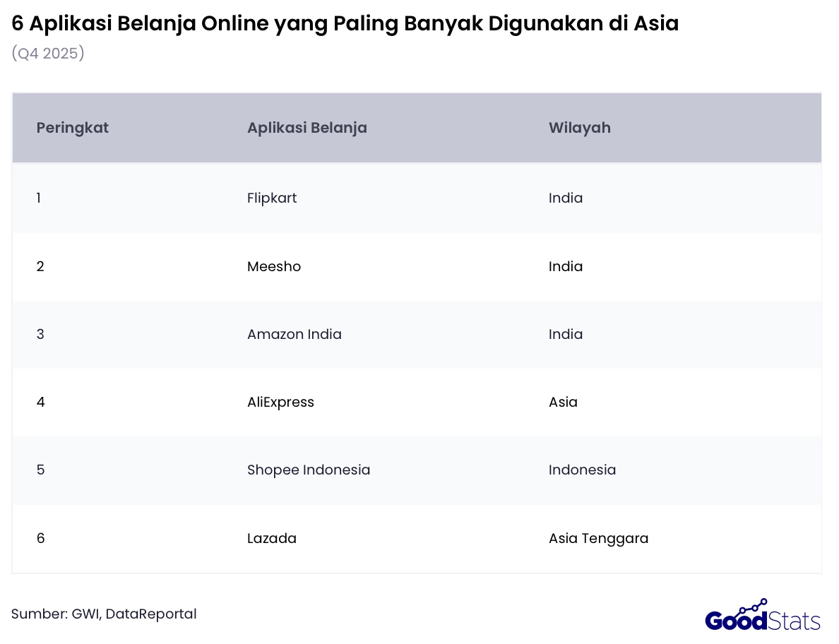Click the rank 6 cell in the Lazada row
The width and height of the screenshot is (839, 644).
coord(40,538)
